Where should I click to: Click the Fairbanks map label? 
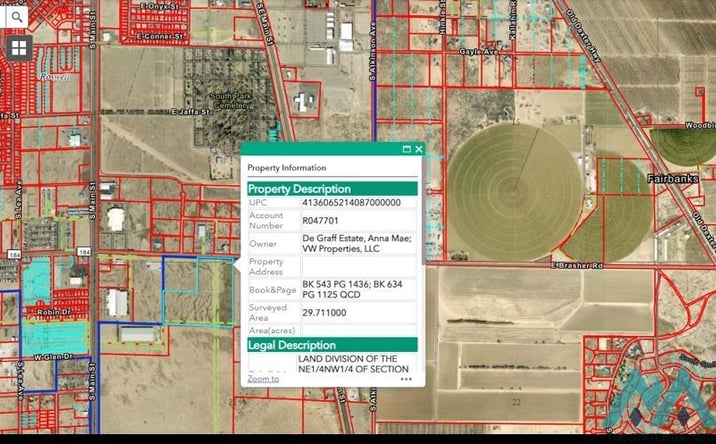click(x=673, y=179)
